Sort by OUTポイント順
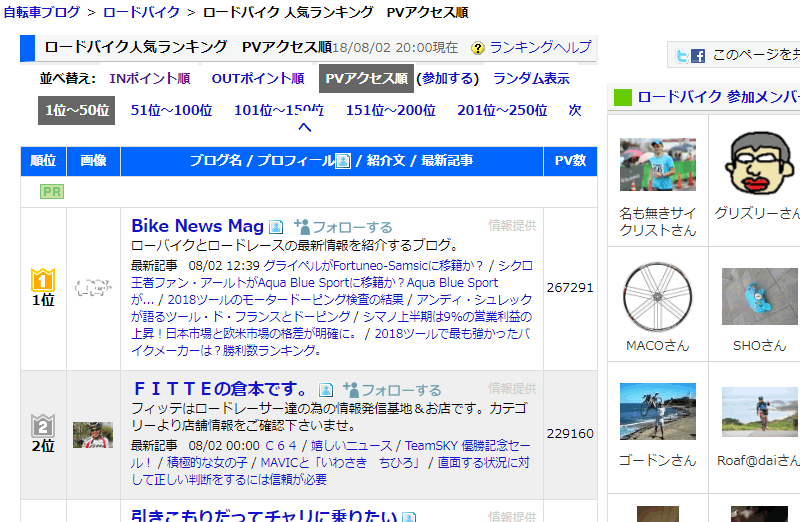This screenshot has width=800, height=522. click(x=258, y=79)
